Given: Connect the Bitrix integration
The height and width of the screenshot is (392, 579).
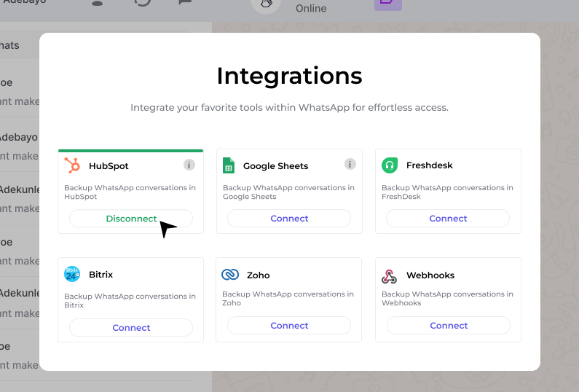Looking at the screenshot, I should (131, 327).
